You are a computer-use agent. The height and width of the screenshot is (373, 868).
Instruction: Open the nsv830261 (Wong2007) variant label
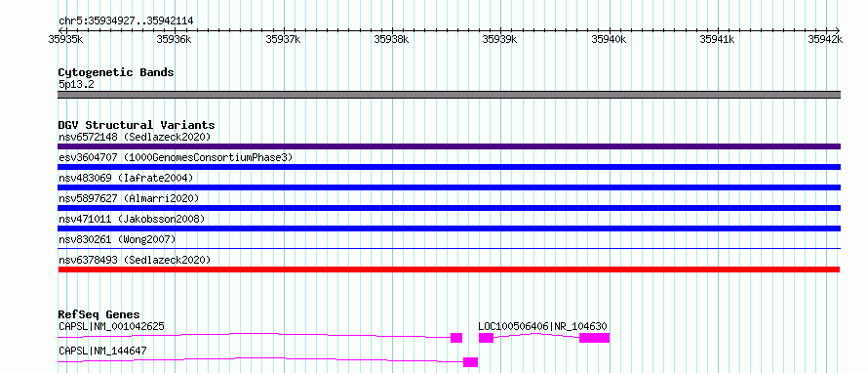(x=117, y=239)
